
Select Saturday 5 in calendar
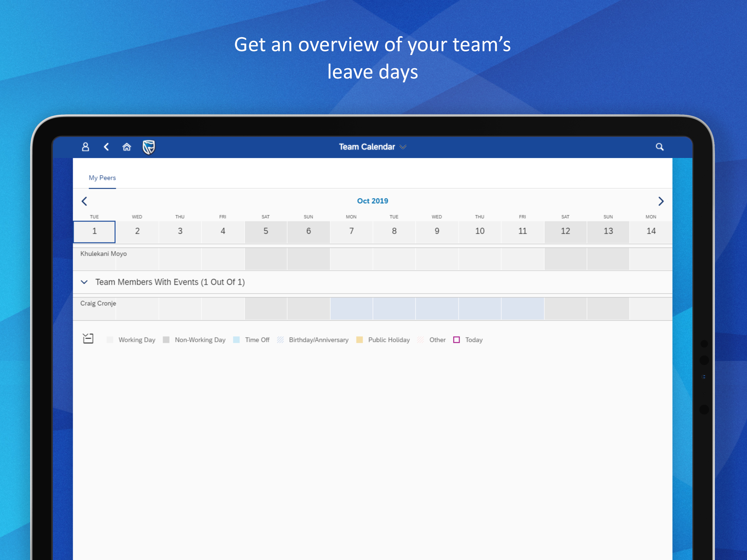coord(266,232)
